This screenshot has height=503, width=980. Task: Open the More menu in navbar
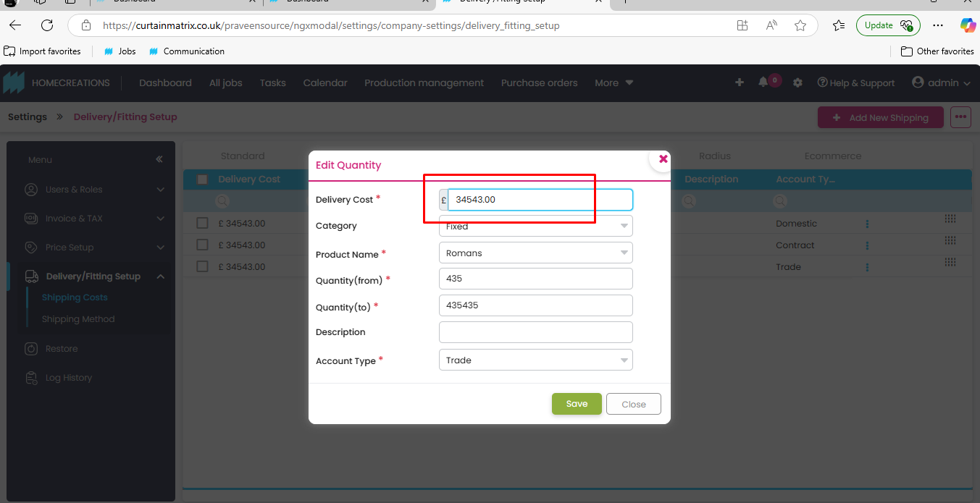(x=613, y=83)
